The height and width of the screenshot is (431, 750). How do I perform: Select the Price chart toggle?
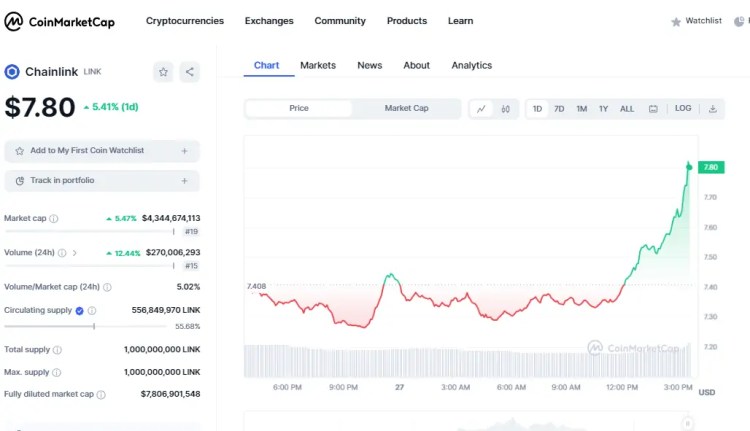point(299,109)
